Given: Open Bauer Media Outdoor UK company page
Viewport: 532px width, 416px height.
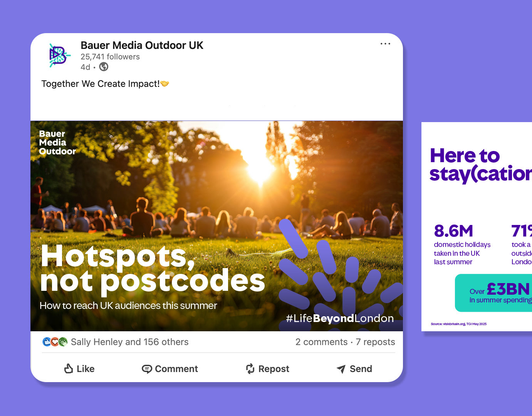Looking at the screenshot, I should (142, 45).
